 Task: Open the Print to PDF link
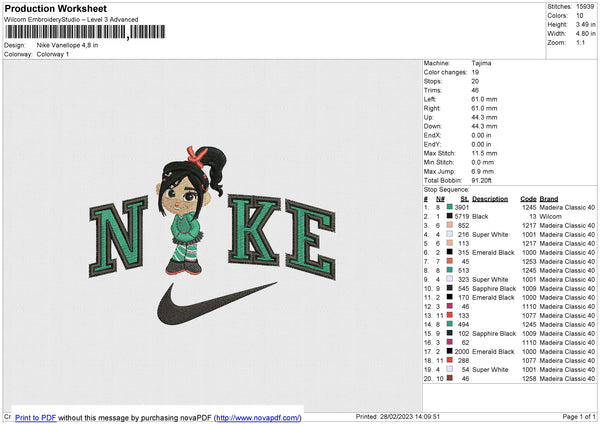35,417
